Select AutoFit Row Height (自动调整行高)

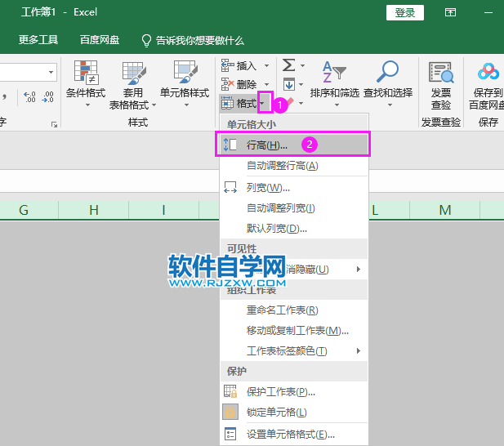pyautogui.click(x=294, y=166)
